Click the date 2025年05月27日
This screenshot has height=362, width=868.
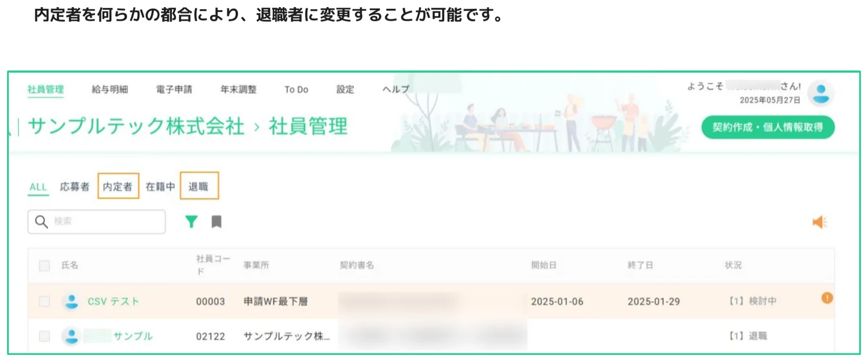pyautogui.click(x=770, y=100)
